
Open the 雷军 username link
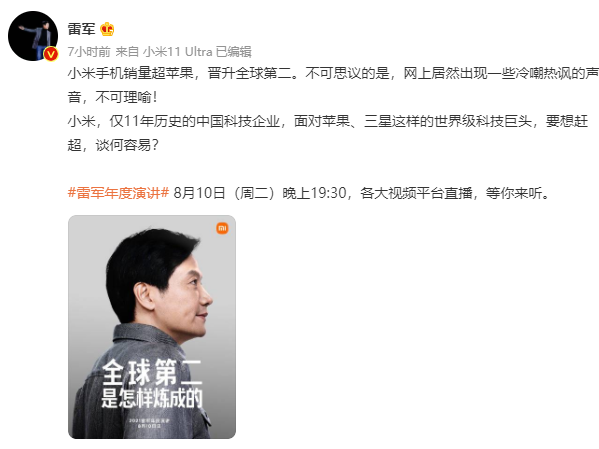point(81,29)
